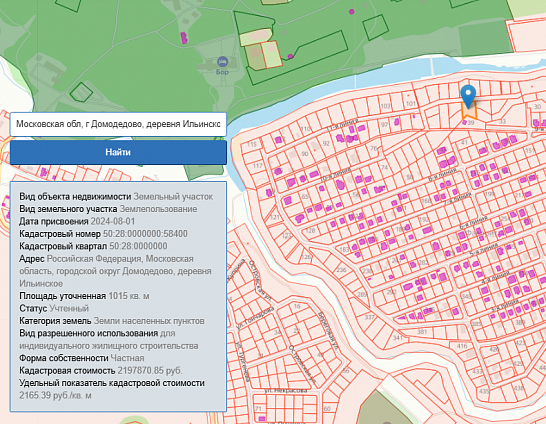Screen dimensions: 546x424
Task: Focus the address search field
Action: [118, 124]
